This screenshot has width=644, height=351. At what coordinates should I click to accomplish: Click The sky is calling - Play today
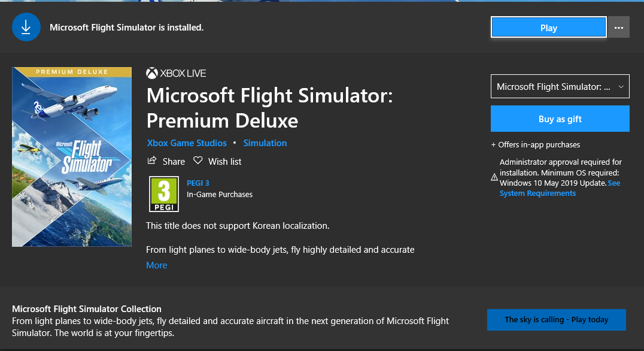(x=556, y=319)
